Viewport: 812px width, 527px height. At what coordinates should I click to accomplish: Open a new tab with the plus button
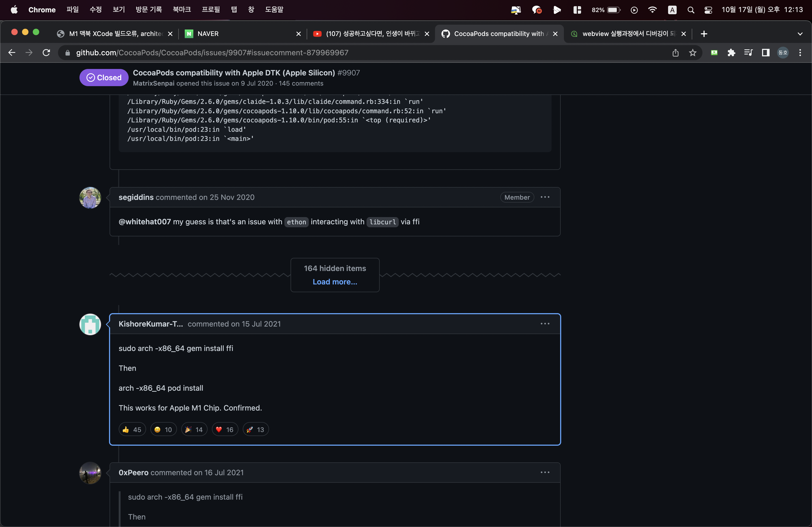click(704, 34)
